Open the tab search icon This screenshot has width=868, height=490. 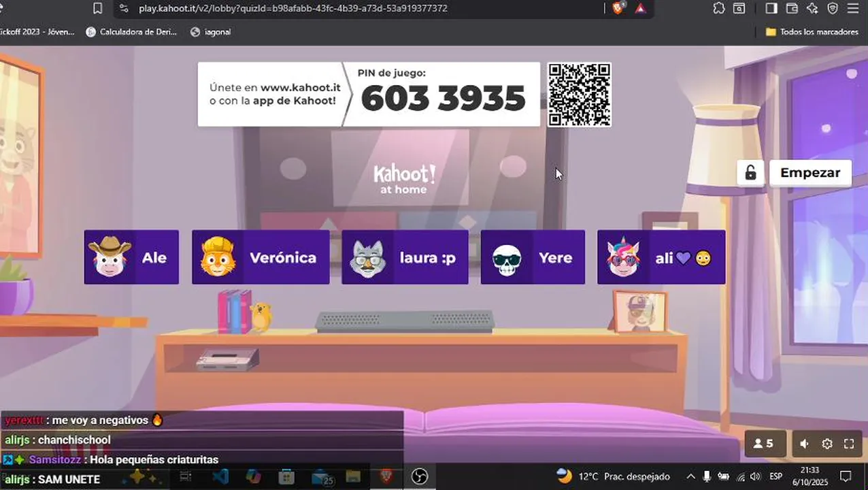pos(739,8)
